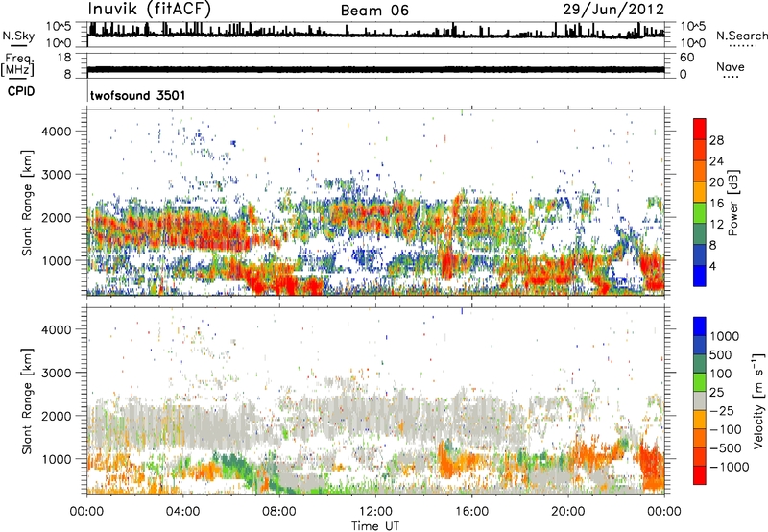Screen dimensions: 768x532
Task: Pick the top blue segment of Velocity colorbar
Action: click(700, 326)
